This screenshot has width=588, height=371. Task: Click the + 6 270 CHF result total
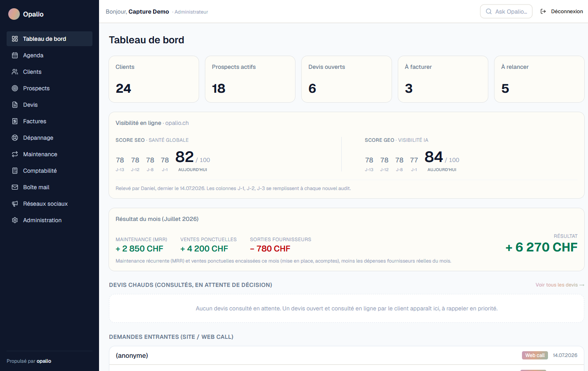click(x=541, y=247)
